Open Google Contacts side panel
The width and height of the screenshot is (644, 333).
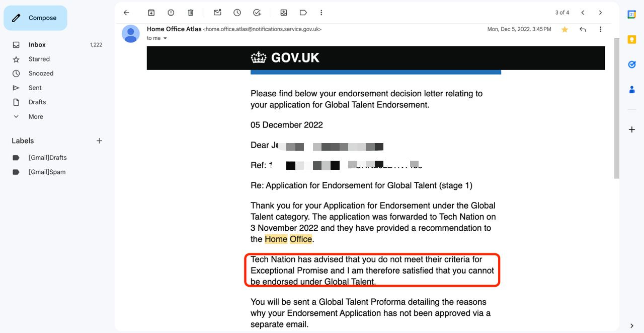(x=632, y=90)
